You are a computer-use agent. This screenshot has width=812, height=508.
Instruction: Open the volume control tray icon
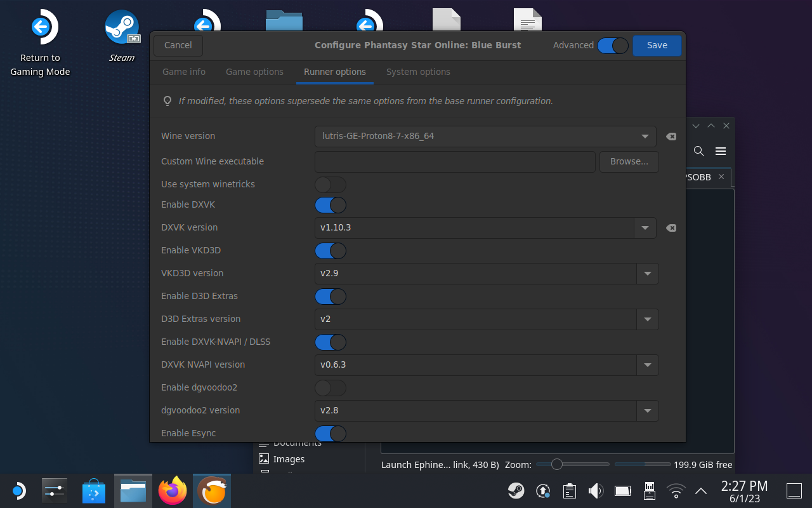(x=595, y=491)
